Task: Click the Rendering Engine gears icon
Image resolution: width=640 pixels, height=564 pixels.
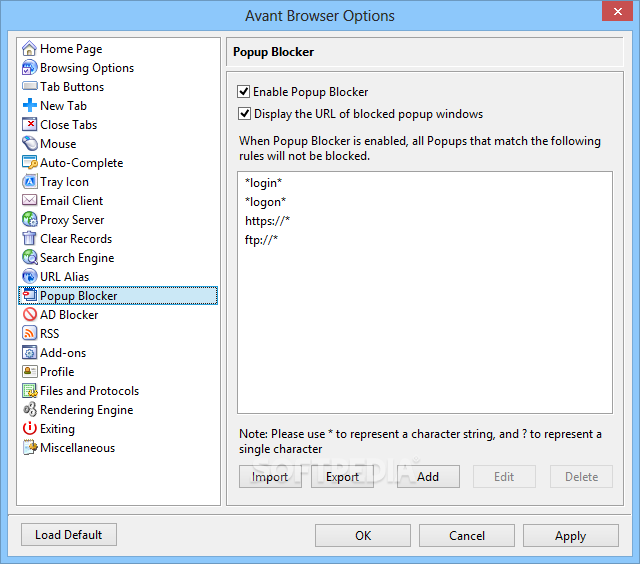Action: [x=29, y=409]
